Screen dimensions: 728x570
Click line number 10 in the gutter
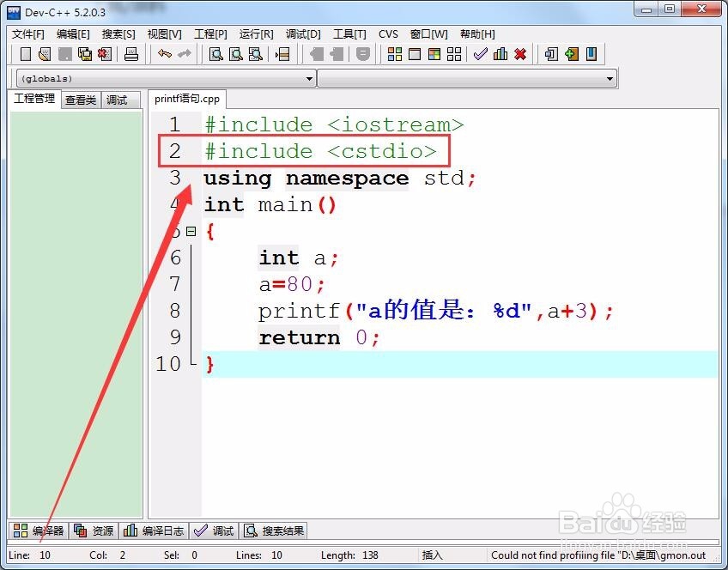click(168, 364)
